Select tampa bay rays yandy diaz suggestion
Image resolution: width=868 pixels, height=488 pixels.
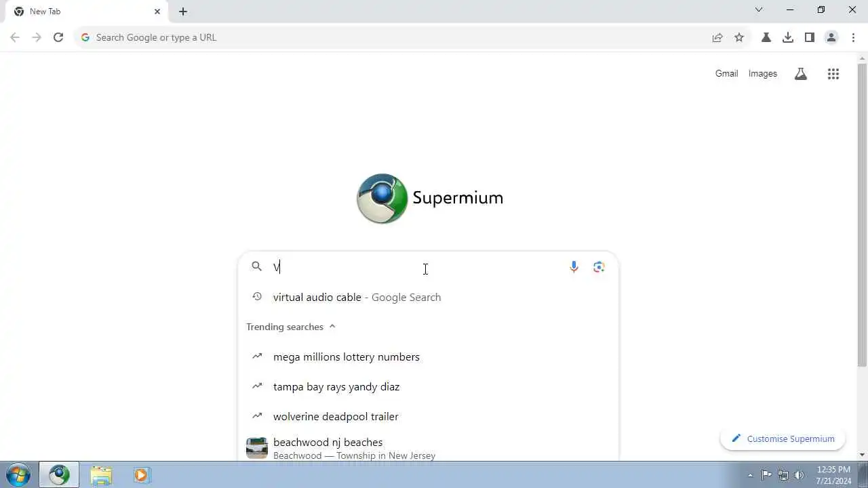pyautogui.click(x=428, y=386)
